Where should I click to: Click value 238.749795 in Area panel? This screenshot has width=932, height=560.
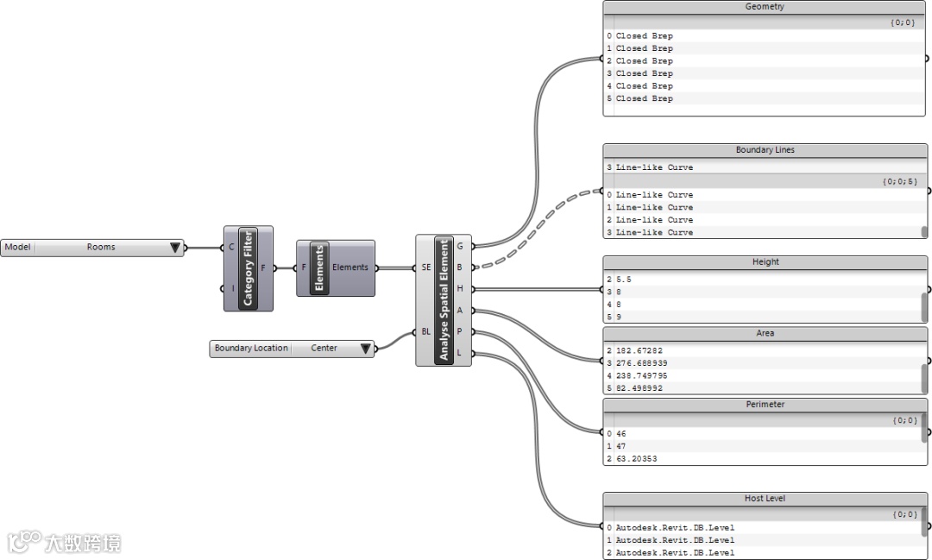tap(641, 375)
